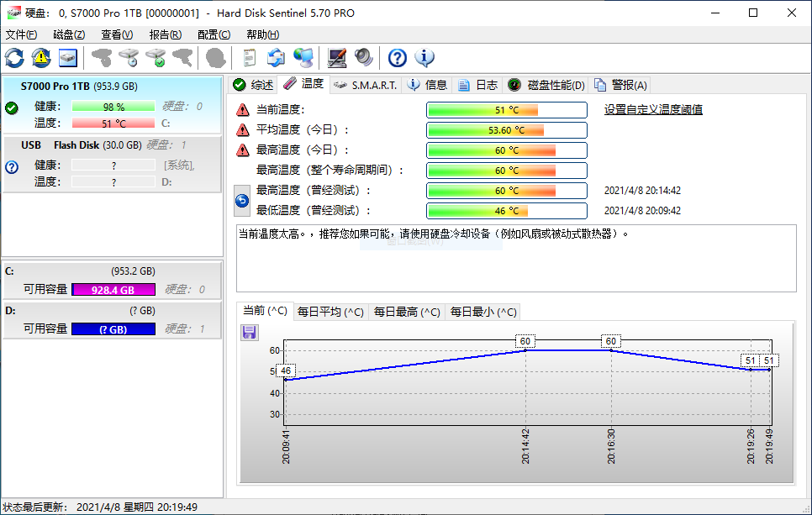Click the gray round blob toolbar icon

click(x=215, y=57)
